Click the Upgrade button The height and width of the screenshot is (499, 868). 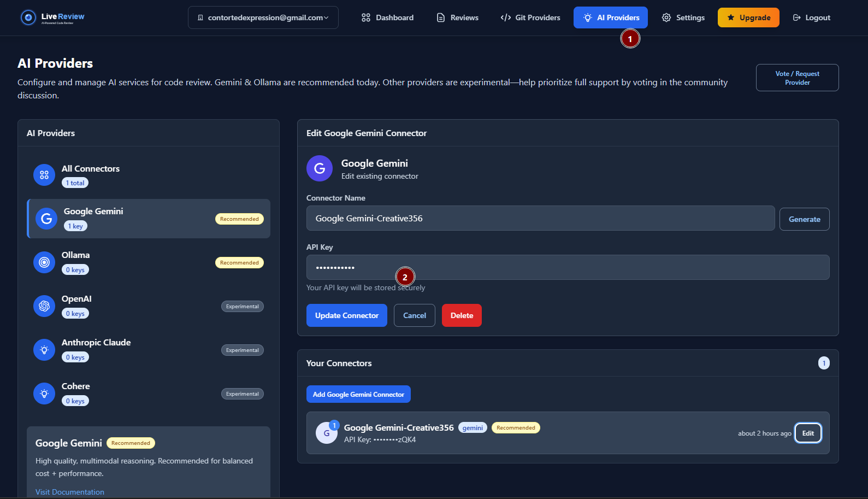point(748,17)
